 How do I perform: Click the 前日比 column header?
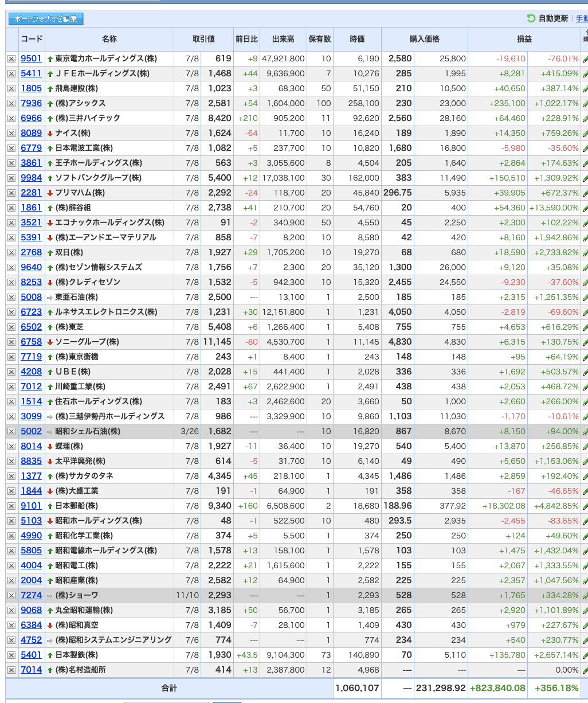click(247, 39)
